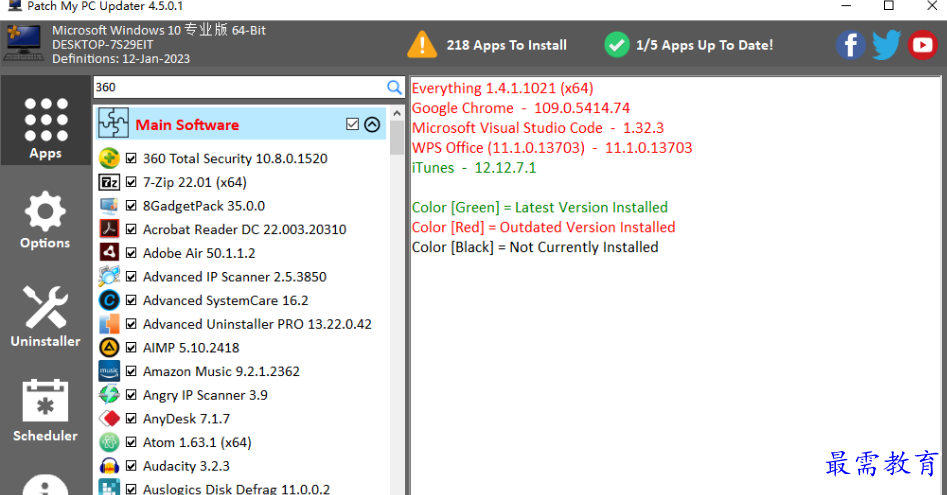Uncheck Advanced SystemCare 16.2 checkbox
Screen dimensions: 947x495
[x=131, y=301]
